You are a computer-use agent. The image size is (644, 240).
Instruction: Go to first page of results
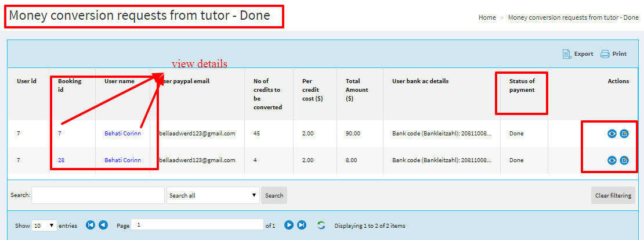coord(91,225)
